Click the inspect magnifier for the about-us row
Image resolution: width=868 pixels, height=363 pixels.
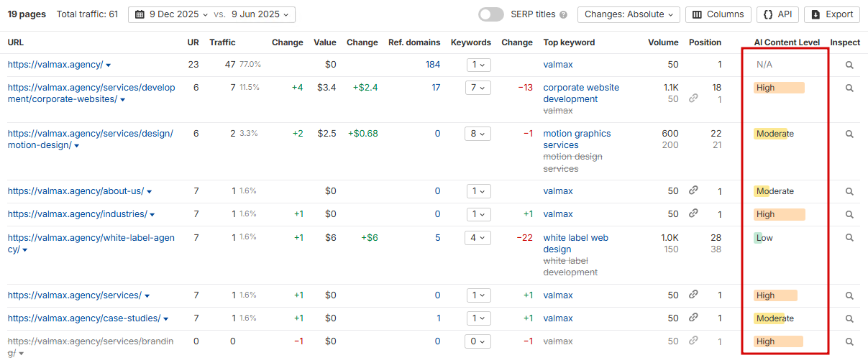(849, 192)
